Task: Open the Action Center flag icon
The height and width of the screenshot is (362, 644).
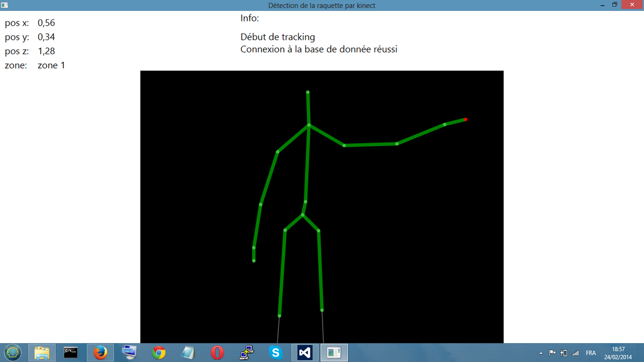Action: coord(552,353)
